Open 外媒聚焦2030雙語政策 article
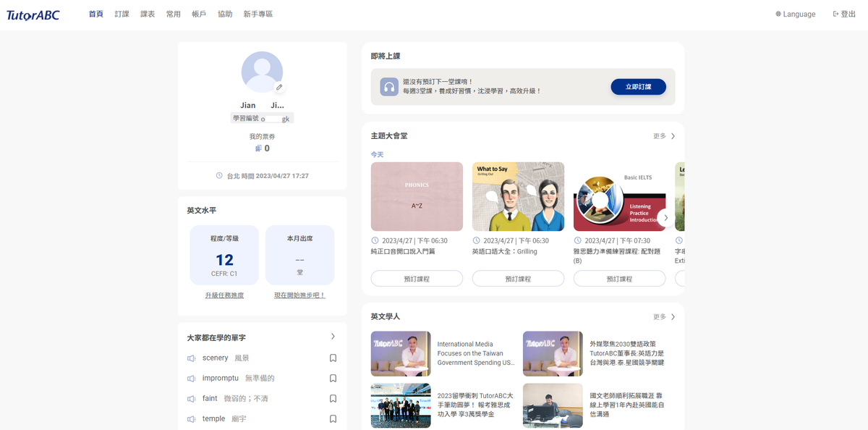This screenshot has width=868, height=430. (x=627, y=353)
